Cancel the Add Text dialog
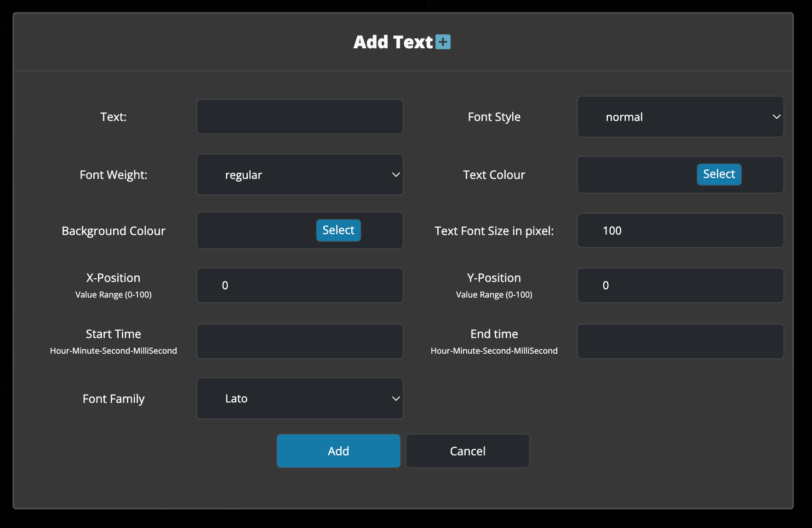Screen dimensions: 812x528 [x=468, y=451]
